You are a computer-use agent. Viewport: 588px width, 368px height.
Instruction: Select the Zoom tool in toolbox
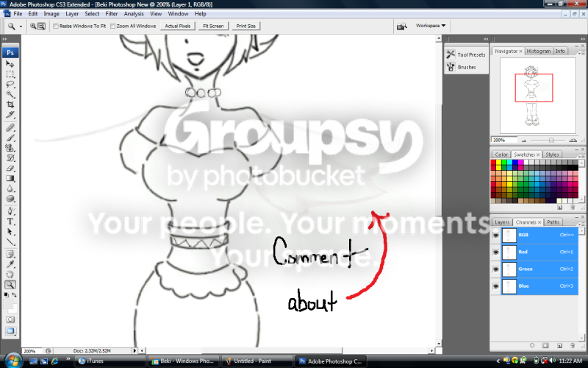pyautogui.click(x=10, y=285)
